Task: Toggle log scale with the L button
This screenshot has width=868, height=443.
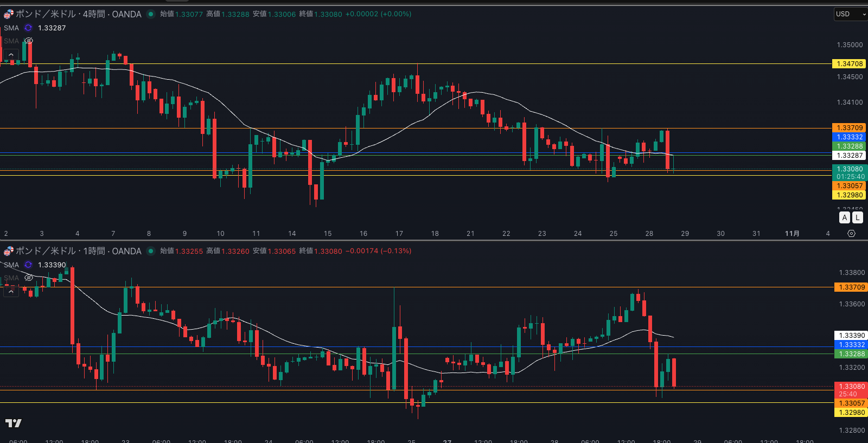Action: (857, 217)
